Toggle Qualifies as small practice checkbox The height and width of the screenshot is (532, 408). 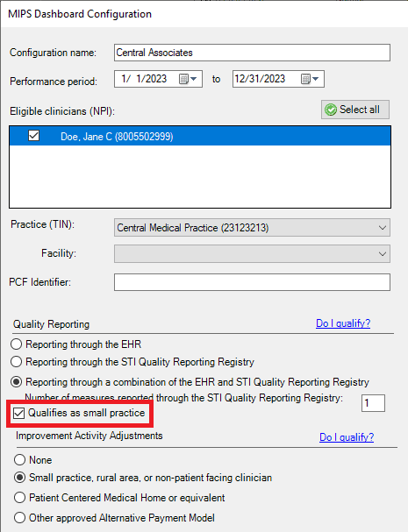point(18,413)
